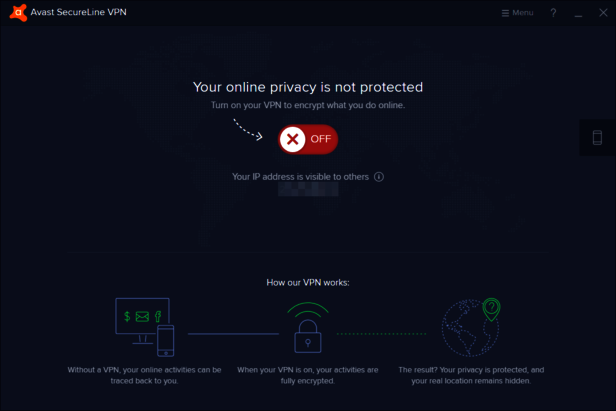
Task: Open the phone devices side tab
Action: pyautogui.click(x=597, y=138)
